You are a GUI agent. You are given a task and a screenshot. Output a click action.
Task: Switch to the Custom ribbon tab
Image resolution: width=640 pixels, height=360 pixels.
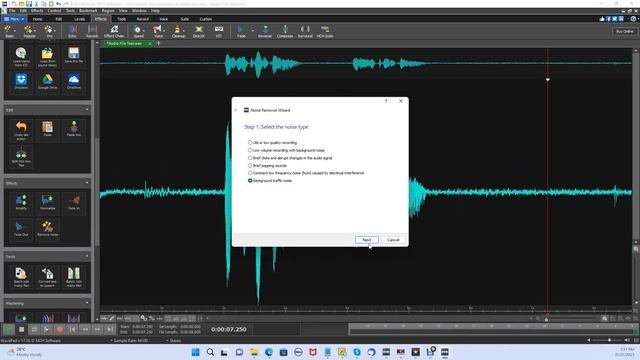pyautogui.click(x=205, y=19)
